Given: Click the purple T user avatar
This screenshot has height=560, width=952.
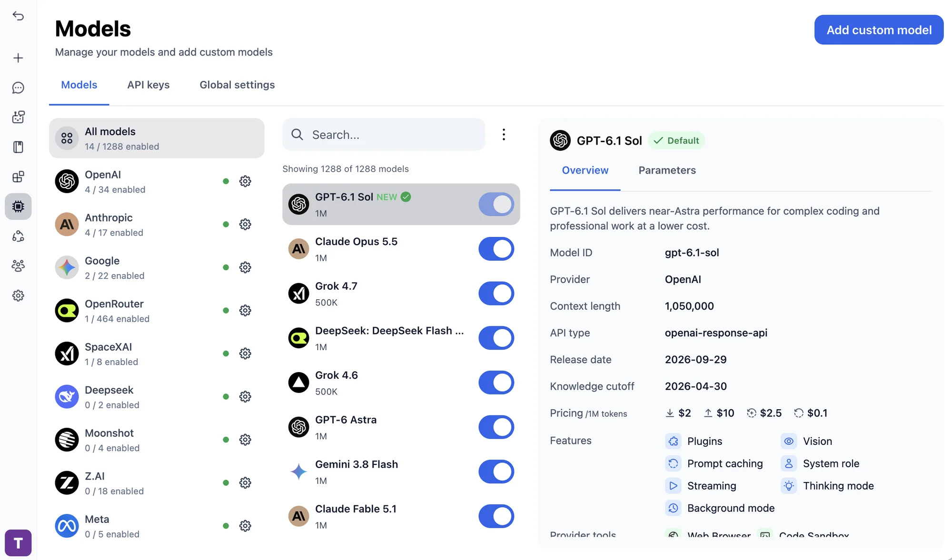Looking at the screenshot, I should click(18, 543).
